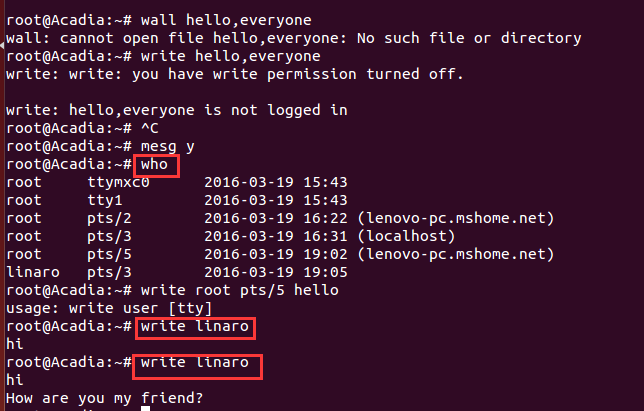
Task: Click the linaro user row in who output
Action: click(177, 272)
